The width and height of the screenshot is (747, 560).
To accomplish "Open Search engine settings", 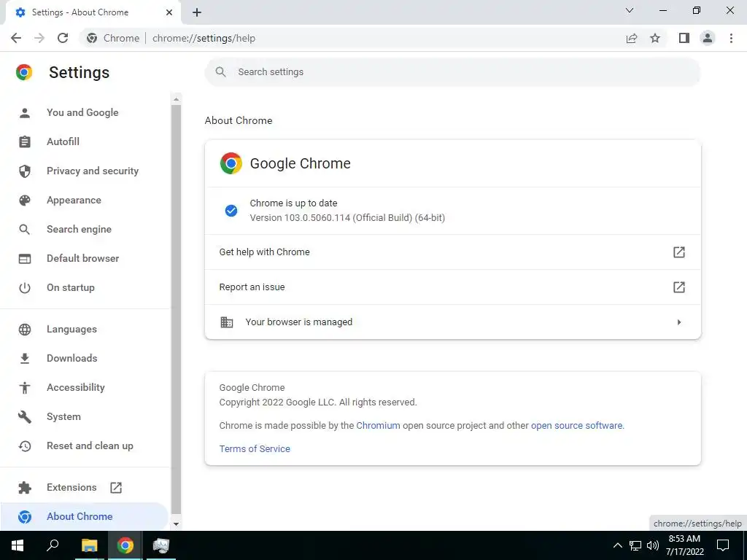I will click(x=79, y=229).
